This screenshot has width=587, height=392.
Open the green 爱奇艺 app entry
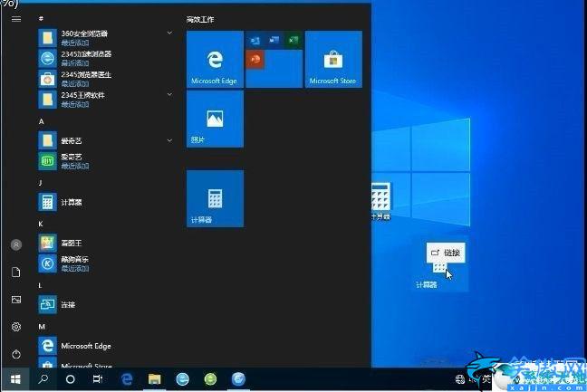(x=105, y=161)
